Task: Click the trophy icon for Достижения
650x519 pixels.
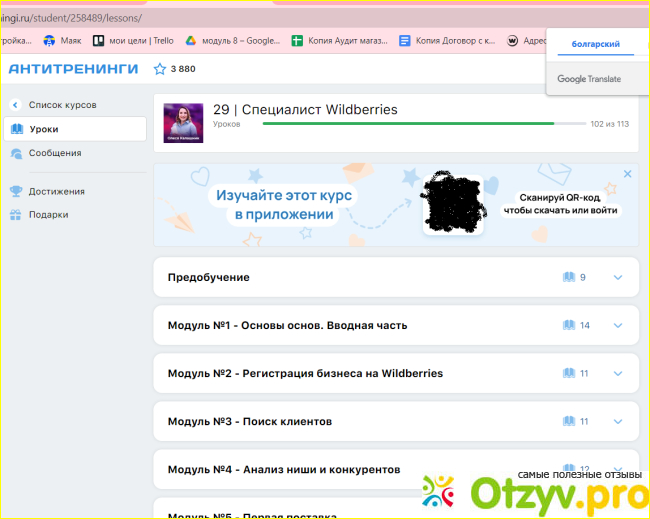Action: 16,191
